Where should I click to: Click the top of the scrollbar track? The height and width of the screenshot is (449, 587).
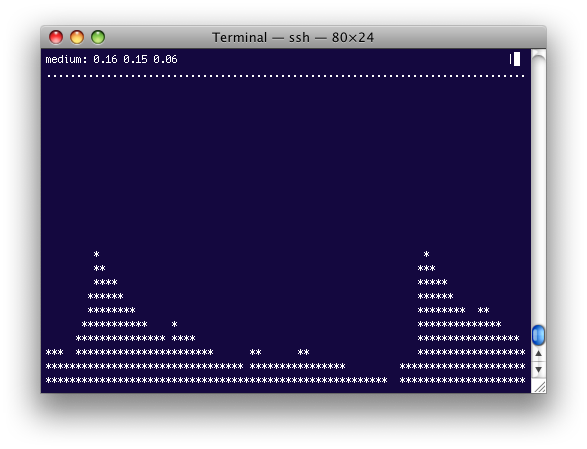coord(538,60)
